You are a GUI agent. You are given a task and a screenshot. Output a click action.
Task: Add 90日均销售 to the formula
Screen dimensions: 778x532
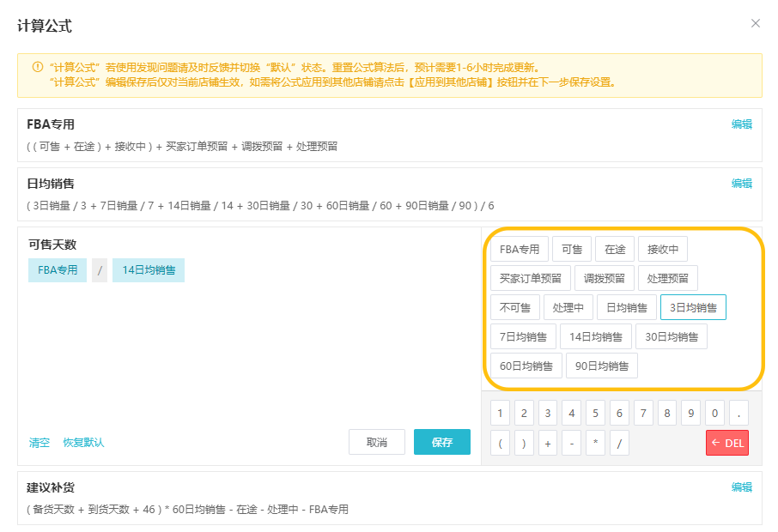point(601,365)
